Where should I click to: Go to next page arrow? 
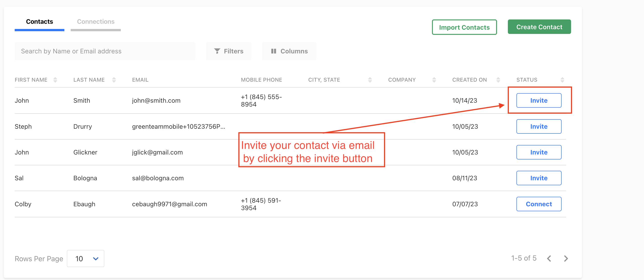(566, 259)
